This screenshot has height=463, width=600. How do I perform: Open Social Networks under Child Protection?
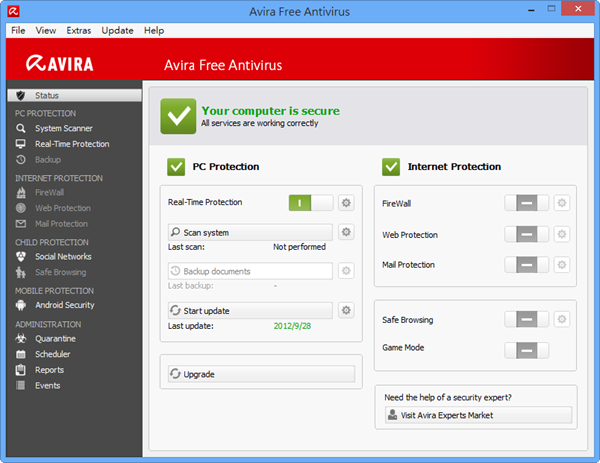(x=63, y=256)
